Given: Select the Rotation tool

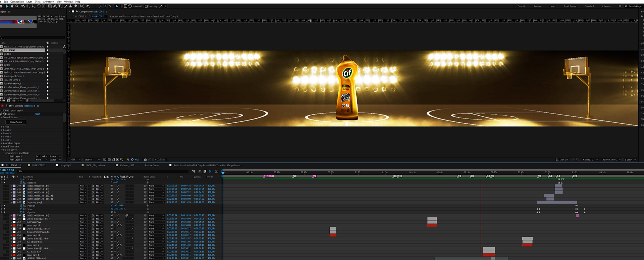Looking at the screenshot, I should pos(39,6).
